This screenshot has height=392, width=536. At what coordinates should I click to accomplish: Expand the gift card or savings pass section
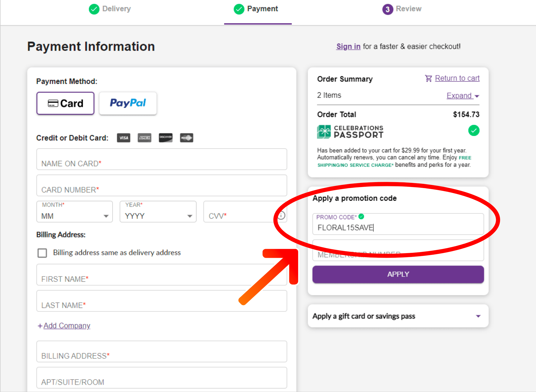(x=398, y=316)
